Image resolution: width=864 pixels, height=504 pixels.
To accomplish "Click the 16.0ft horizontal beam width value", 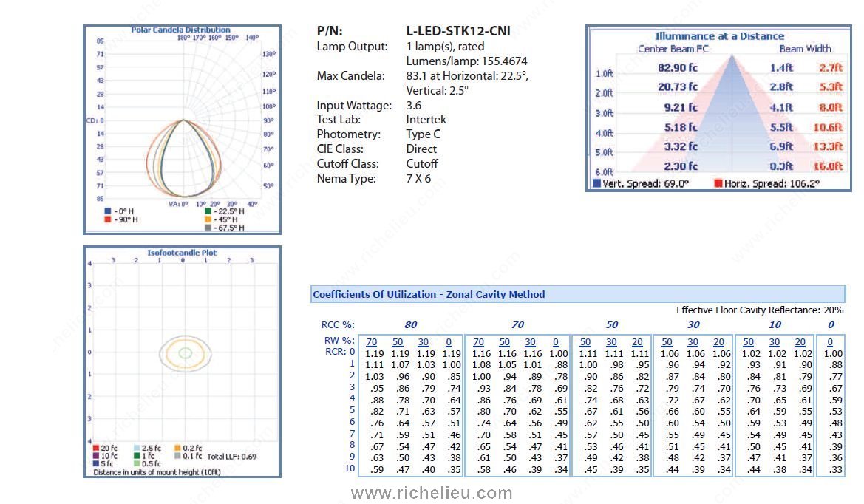I will pyautogui.click(x=828, y=166).
